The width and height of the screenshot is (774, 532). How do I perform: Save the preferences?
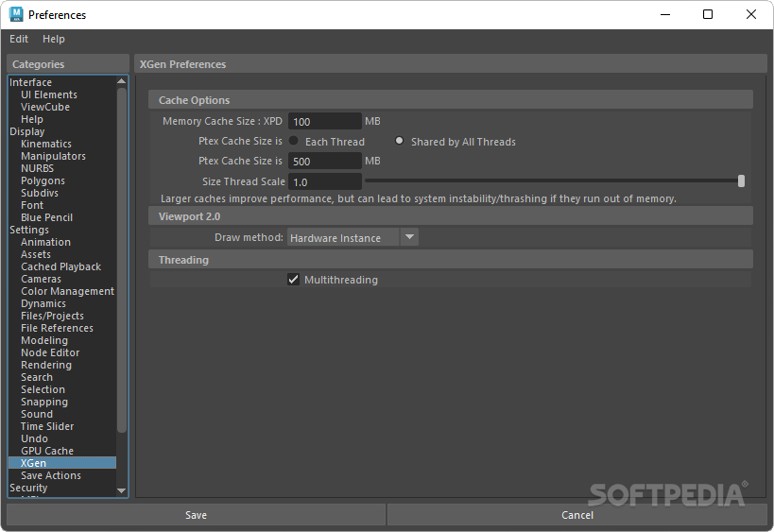[196, 515]
